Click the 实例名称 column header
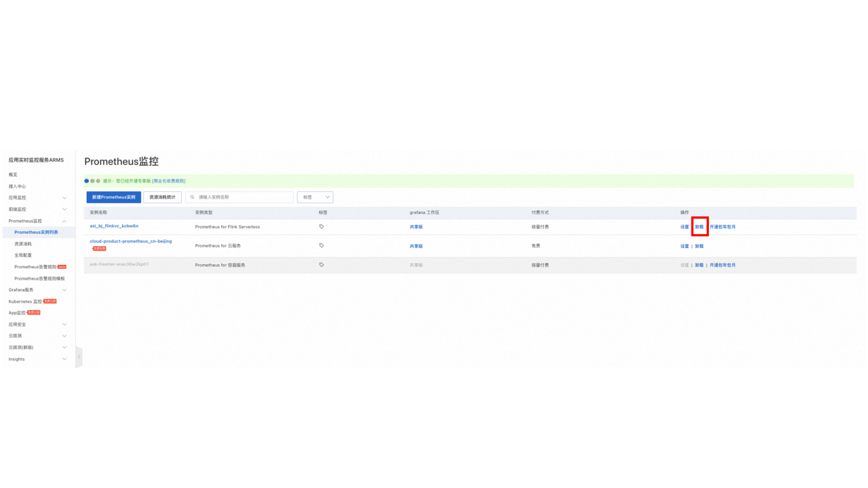 [x=98, y=212]
